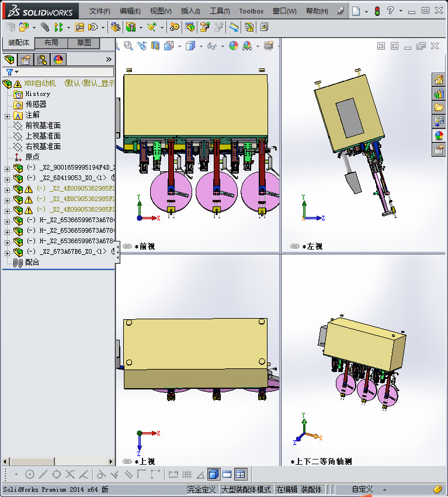Open the FeatureManager design tree tab
Image resolution: width=448 pixels, height=497 pixels.
9,60
